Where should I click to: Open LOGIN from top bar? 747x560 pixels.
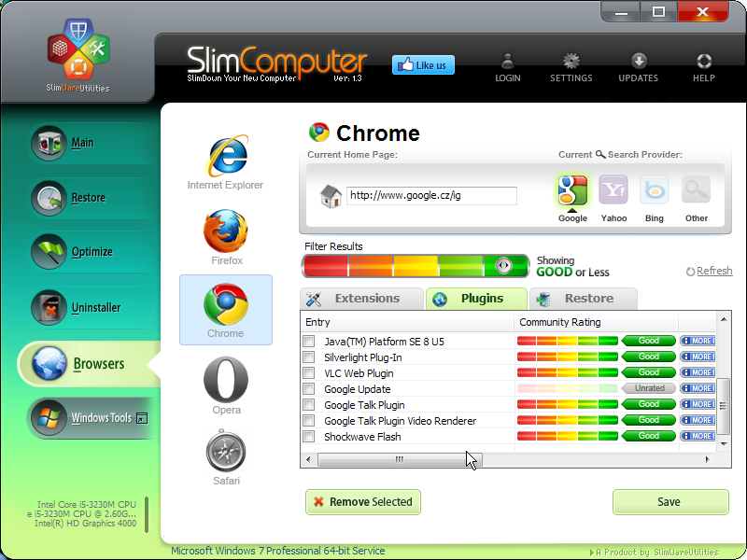coord(508,67)
